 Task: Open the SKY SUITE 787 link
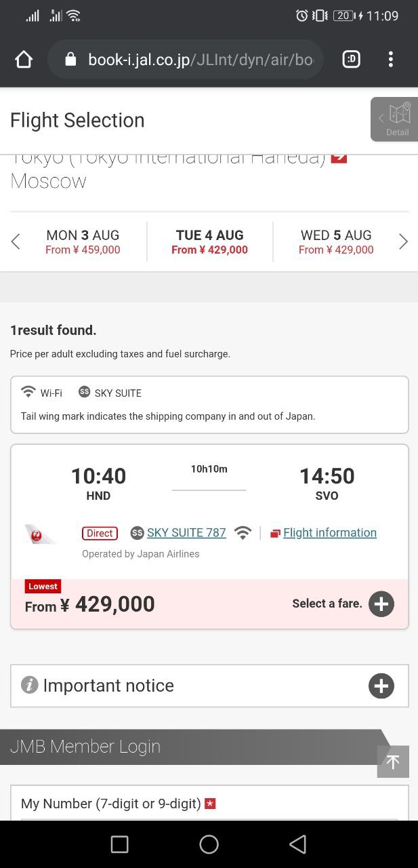click(x=186, y=533)
